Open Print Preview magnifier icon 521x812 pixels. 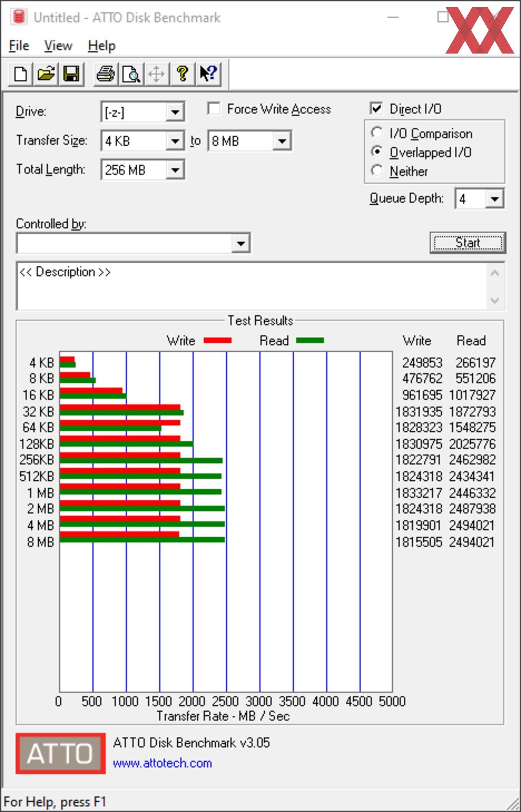(x=131, y=74)
